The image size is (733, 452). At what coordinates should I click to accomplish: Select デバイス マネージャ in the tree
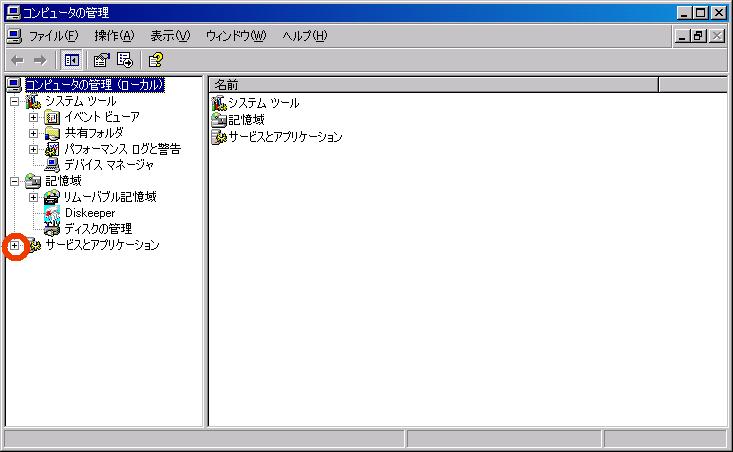click(x=109, y=165)
